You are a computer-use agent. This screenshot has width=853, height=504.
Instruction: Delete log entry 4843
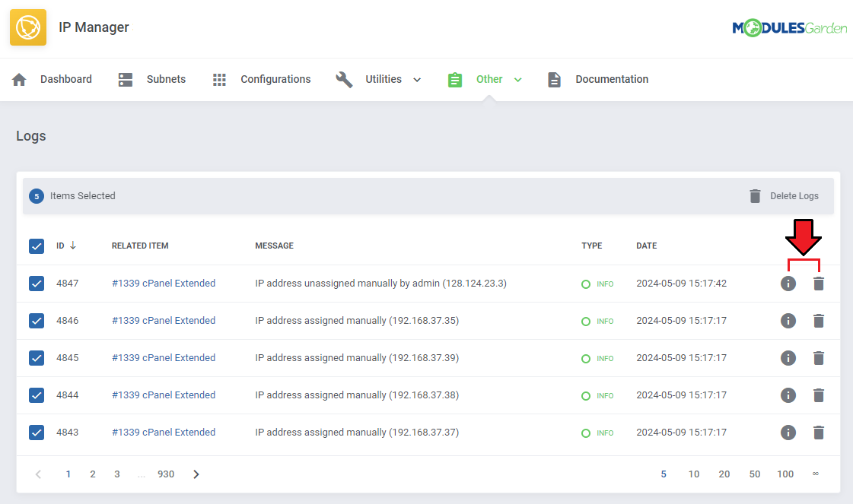pyautogui.click(x=819, y=433)
